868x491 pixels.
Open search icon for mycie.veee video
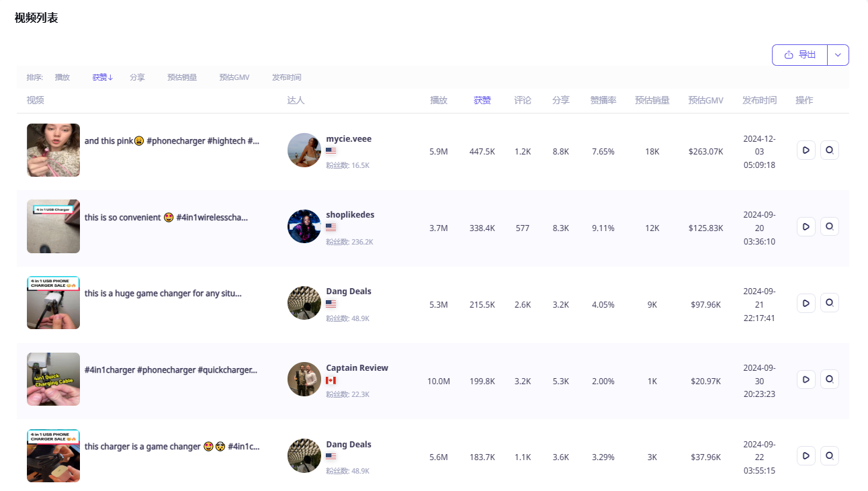pos(830,150)
